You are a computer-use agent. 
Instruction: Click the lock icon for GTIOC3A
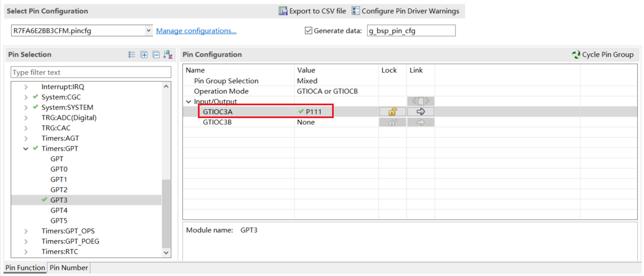pos(392,111)
